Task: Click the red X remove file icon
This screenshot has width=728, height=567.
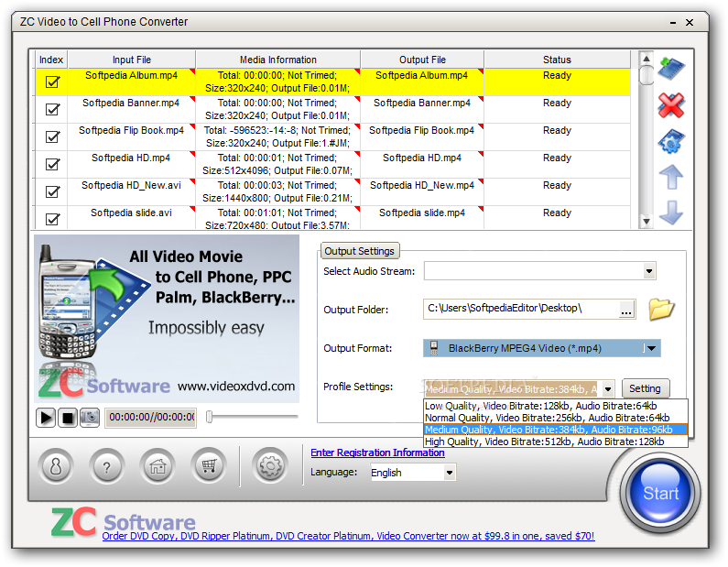Action: [x=671, y=105]
